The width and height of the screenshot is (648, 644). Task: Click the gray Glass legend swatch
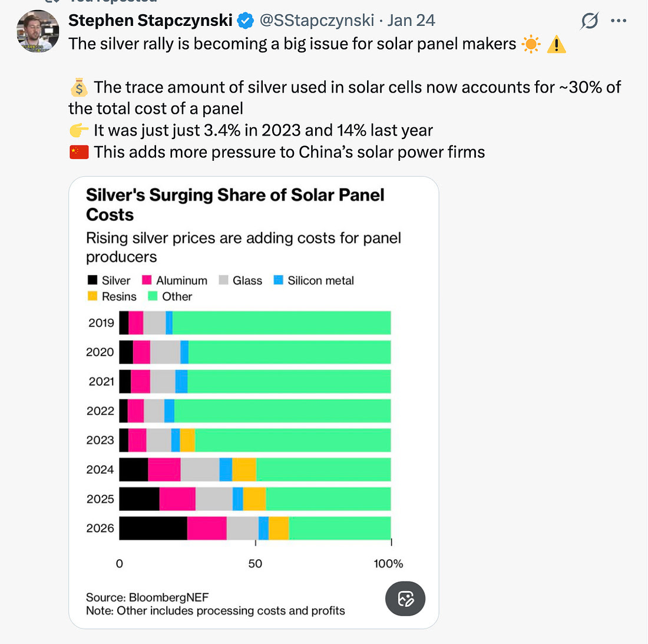click(x=223, y=280)
